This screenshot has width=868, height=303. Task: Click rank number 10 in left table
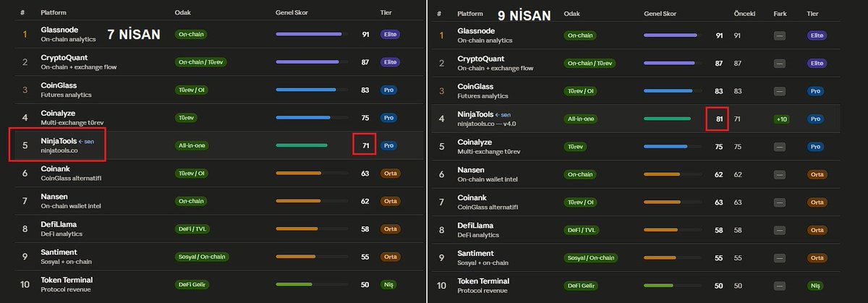pos(25,285)
